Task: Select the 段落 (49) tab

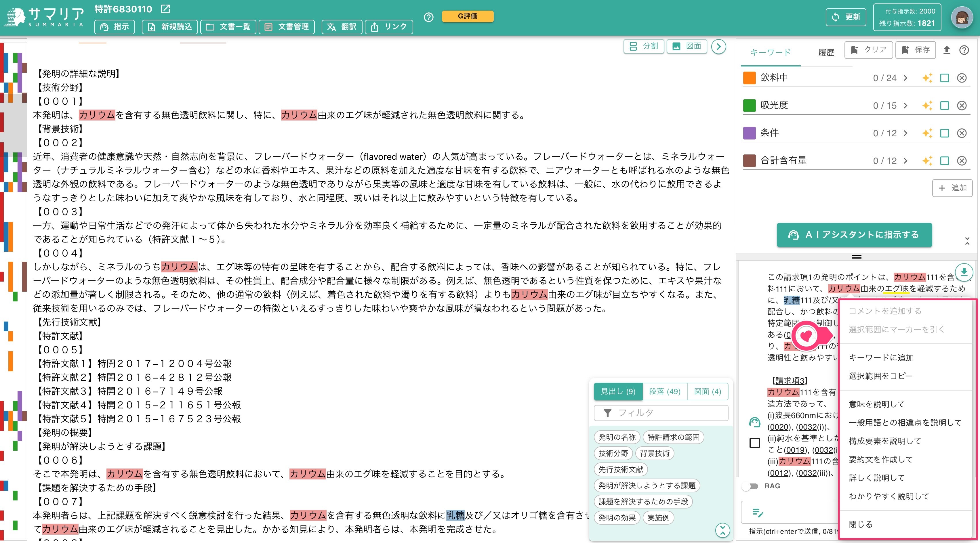Action: (x=665, y=391)
